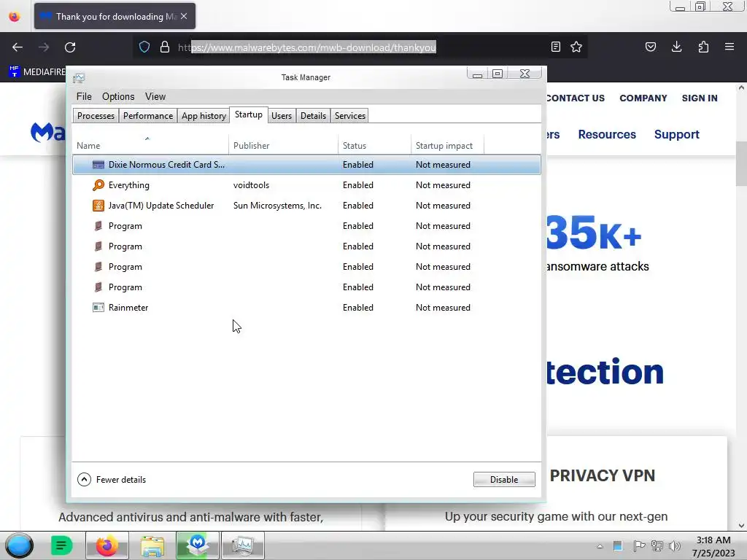747x560 pixels.
Task: Open Malwarebytes installer taskbar item
Action: (197, 545)
